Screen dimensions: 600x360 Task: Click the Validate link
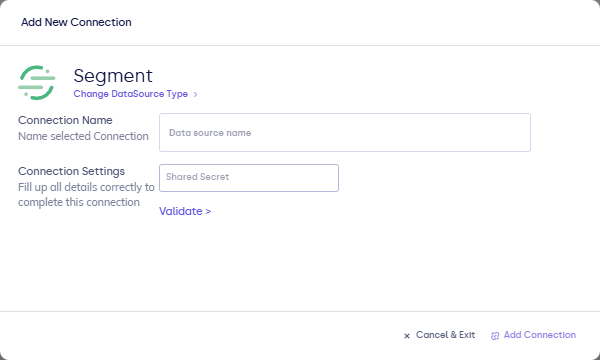[x=185, y=211]
